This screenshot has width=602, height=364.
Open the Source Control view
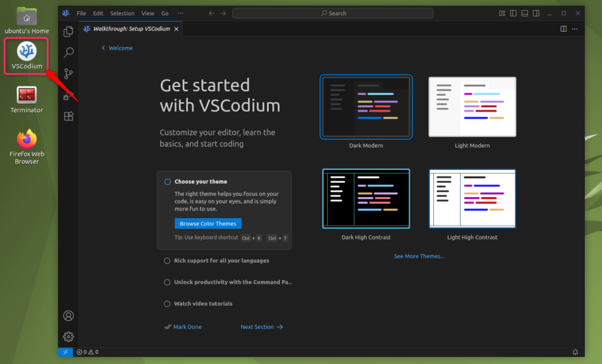click(x=68, y=74)
